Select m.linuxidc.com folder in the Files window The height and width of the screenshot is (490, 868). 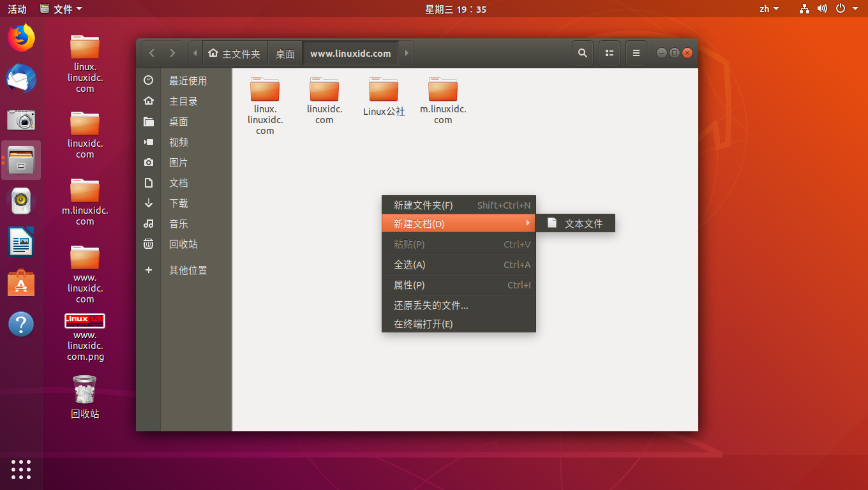click(443, 100)
